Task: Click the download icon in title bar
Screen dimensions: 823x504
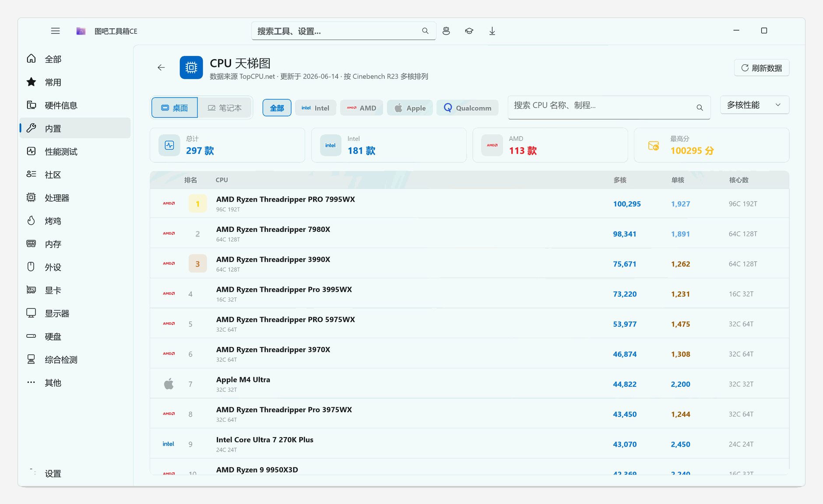Action: (492, 31)
